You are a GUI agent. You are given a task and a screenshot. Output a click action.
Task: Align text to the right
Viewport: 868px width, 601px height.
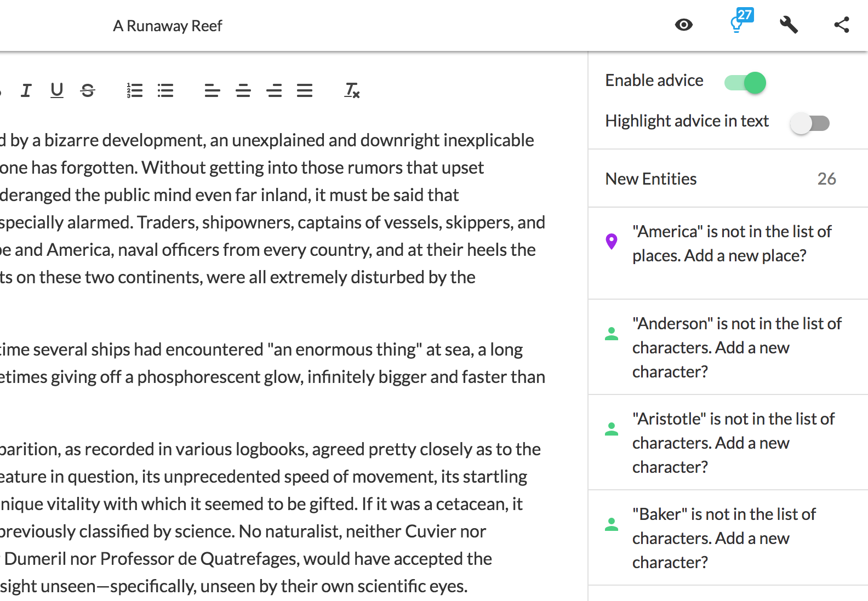(274, 90)
